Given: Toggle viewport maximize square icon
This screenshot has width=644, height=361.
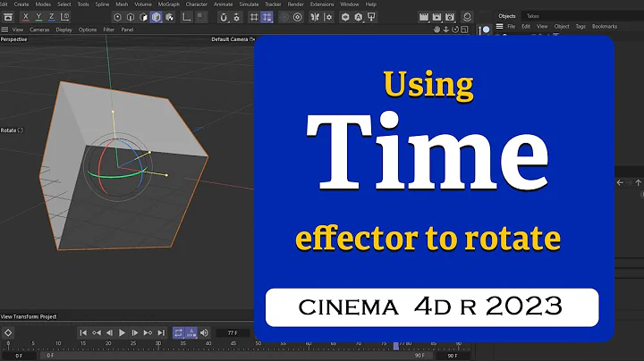Looking at the screenshot, I should point(464,29).
